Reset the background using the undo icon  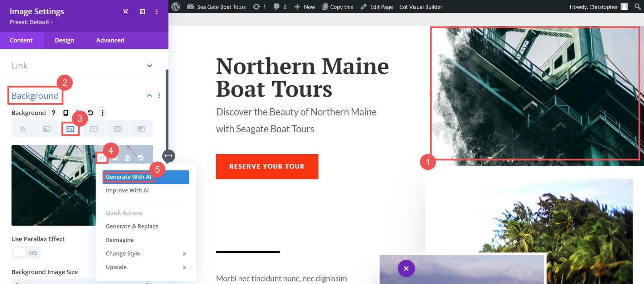[140, 157]
